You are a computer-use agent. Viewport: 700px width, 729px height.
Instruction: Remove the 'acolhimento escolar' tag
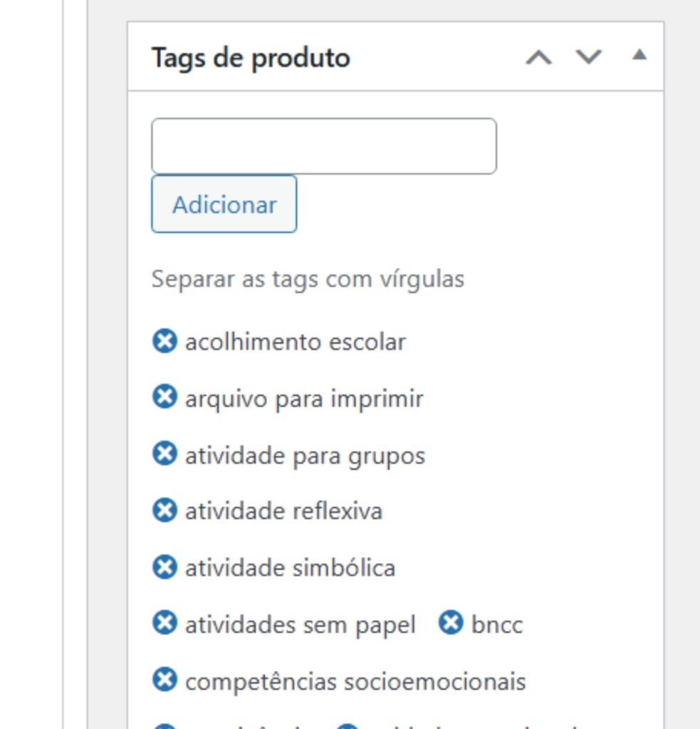[x=164, y=341]
